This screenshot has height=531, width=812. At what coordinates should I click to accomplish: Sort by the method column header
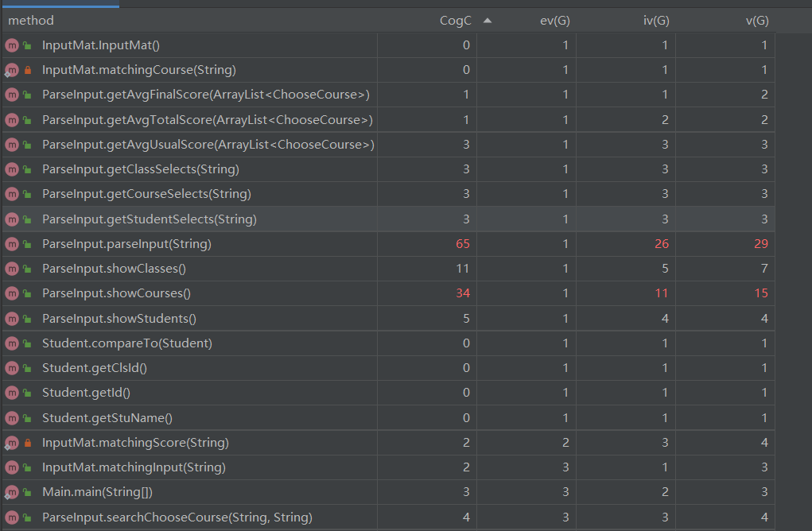pyautogui.click(x=31, y=21)
